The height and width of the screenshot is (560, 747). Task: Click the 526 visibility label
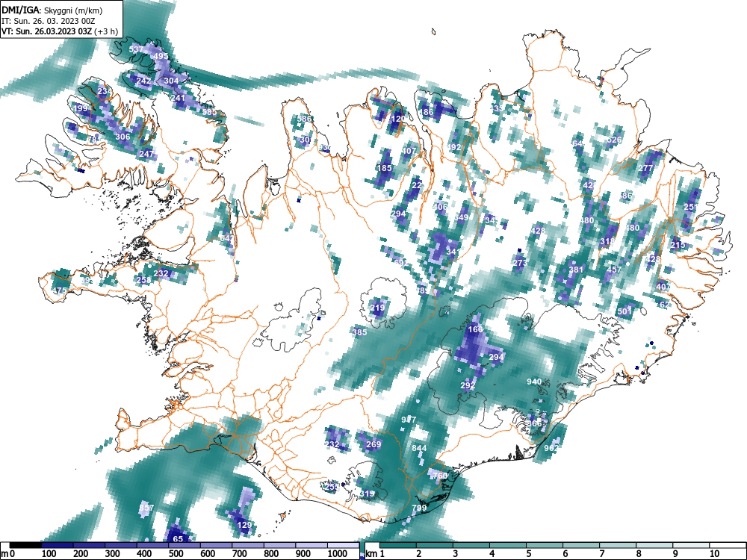[x=614, y=140]
